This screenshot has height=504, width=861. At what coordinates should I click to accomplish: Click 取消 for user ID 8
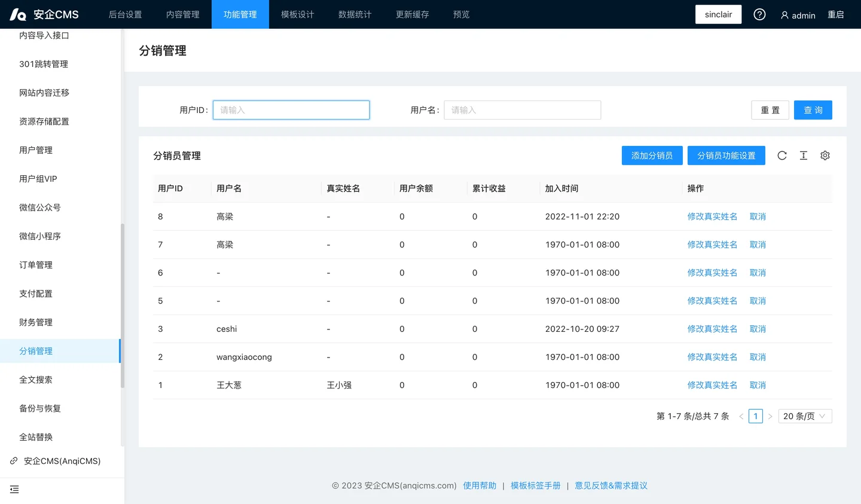point(758,216)
